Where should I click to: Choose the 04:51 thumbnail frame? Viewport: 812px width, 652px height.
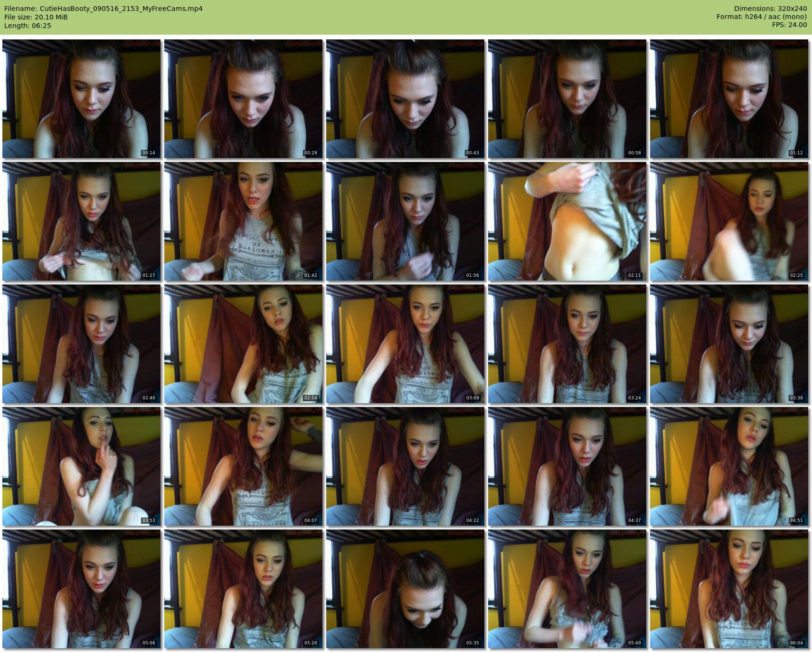pyautogui.click(x=729, y=466)
